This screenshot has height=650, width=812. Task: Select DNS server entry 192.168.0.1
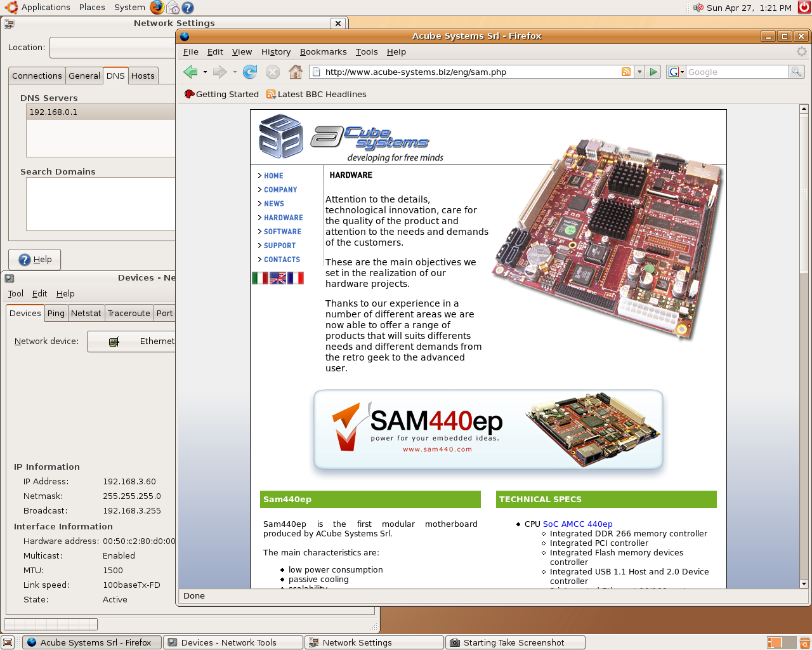[x=101, y=112]
